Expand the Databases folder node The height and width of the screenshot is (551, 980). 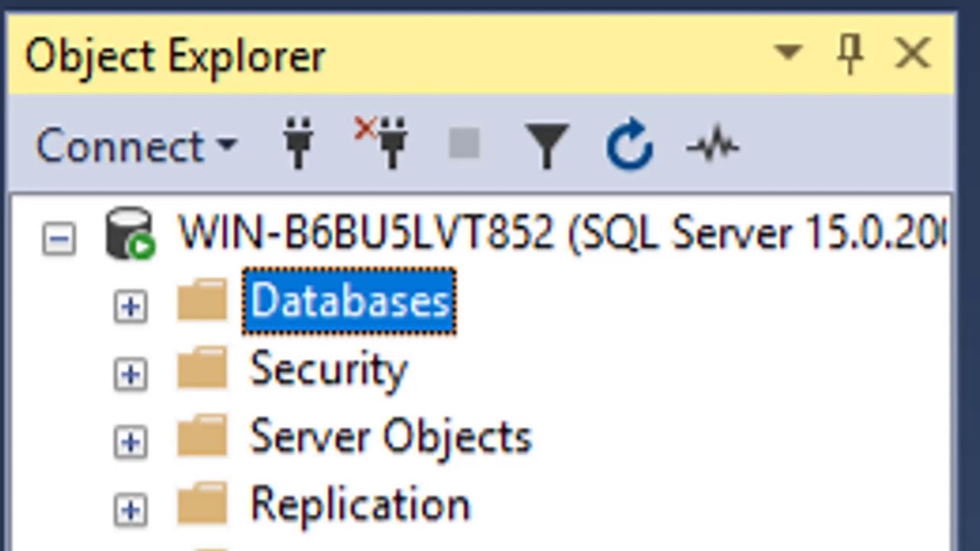131,307
